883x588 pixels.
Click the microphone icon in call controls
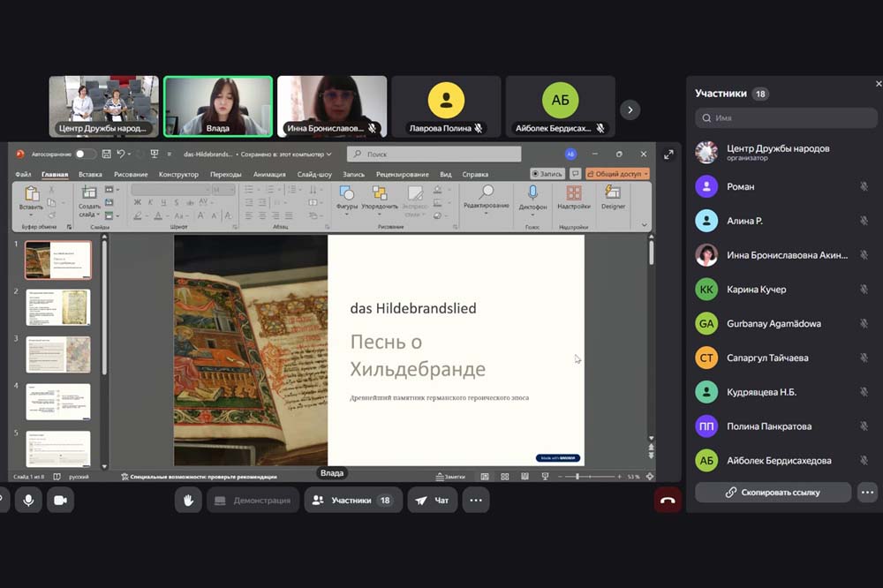click(x=28, y=500)
